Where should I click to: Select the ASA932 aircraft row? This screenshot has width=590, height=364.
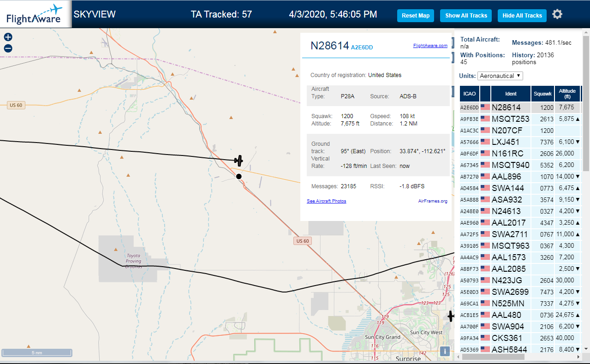(520, 200)
